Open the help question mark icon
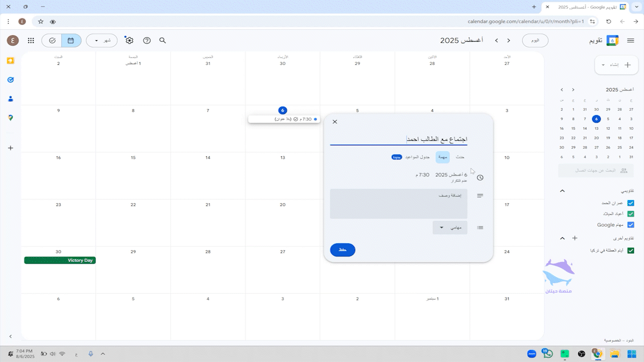Screen dimensions: 644x362 [x=147, y=41]
